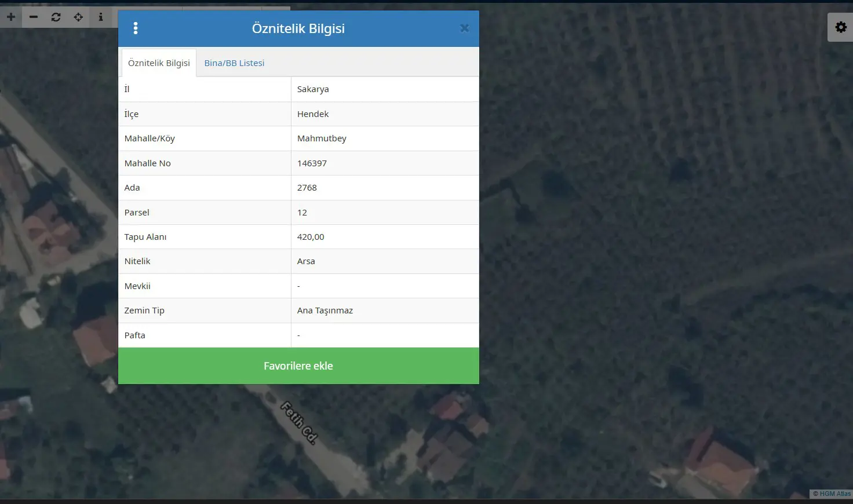Click the İlçe row label
Viewport: 853px width, 504px height.
pyautogui.click(x=132, y=114)
